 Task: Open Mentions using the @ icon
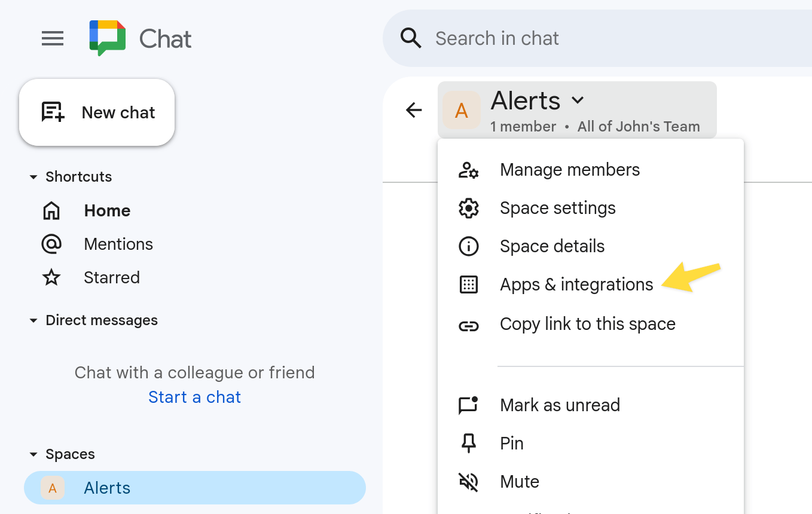[x=51, y=244]
